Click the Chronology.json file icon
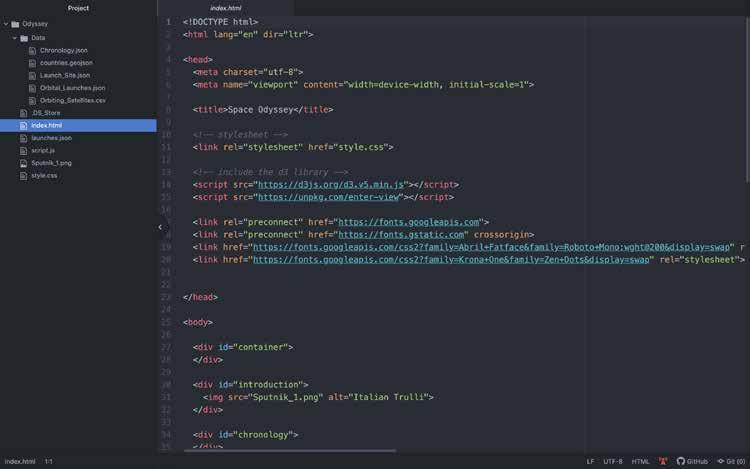Screen dimensions: 750x469 click(33, 51)
